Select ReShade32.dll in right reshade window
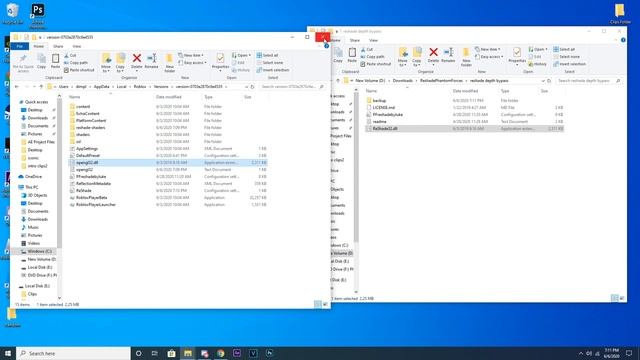Image resolution: width=640 pixels, height=360 pixels. coord(464,128)
